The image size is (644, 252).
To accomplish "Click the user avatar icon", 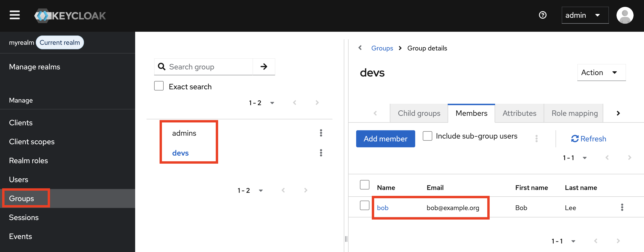I will 625,15.
